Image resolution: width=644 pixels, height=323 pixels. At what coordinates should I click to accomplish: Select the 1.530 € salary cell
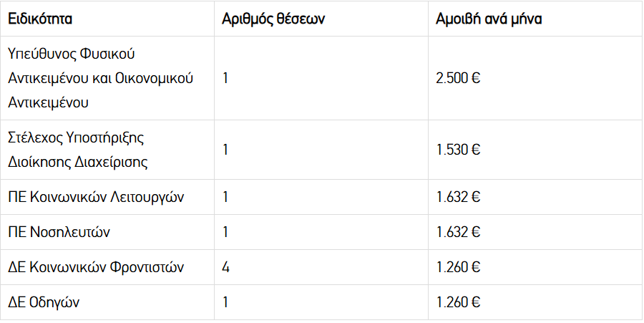point(535,150)
